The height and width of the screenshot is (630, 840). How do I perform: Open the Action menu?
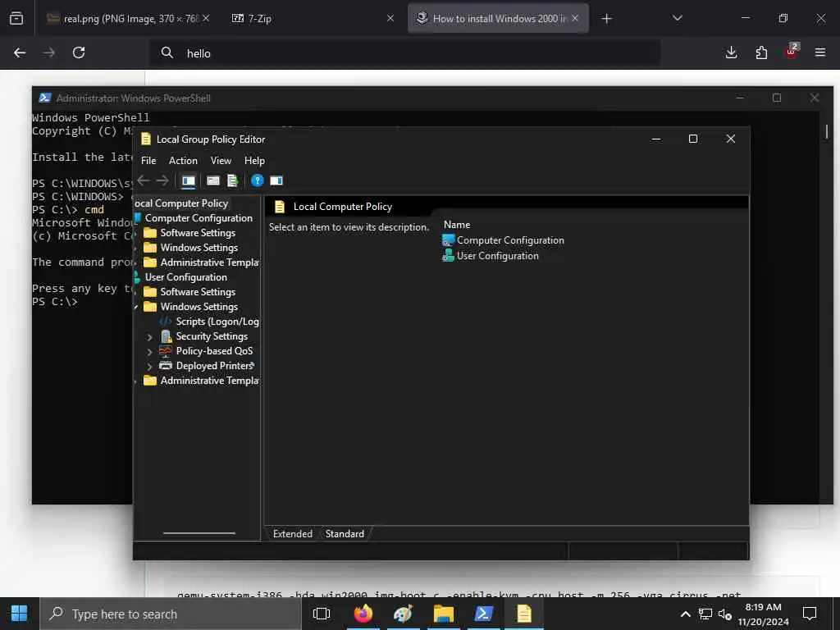(x=183, y=161)
